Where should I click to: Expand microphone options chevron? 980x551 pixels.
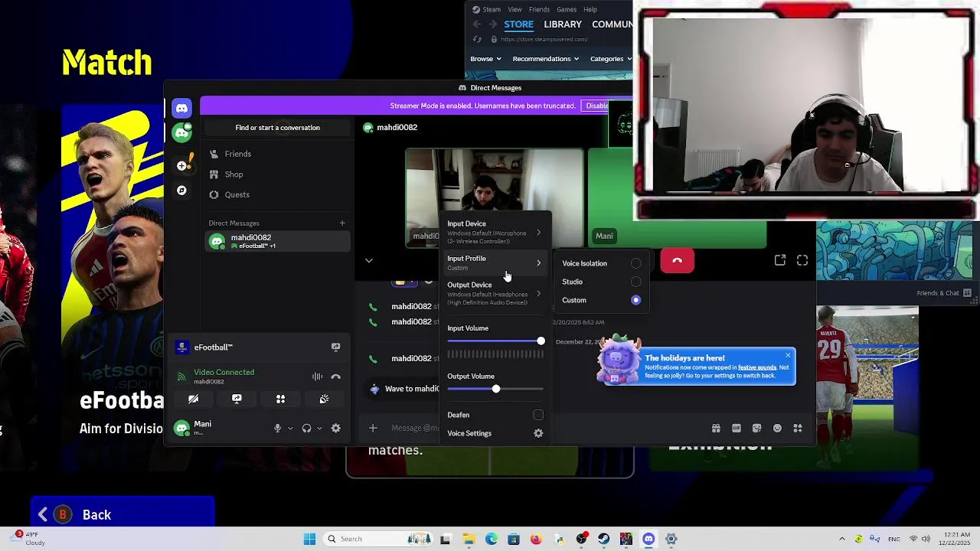tap(290, 429)
